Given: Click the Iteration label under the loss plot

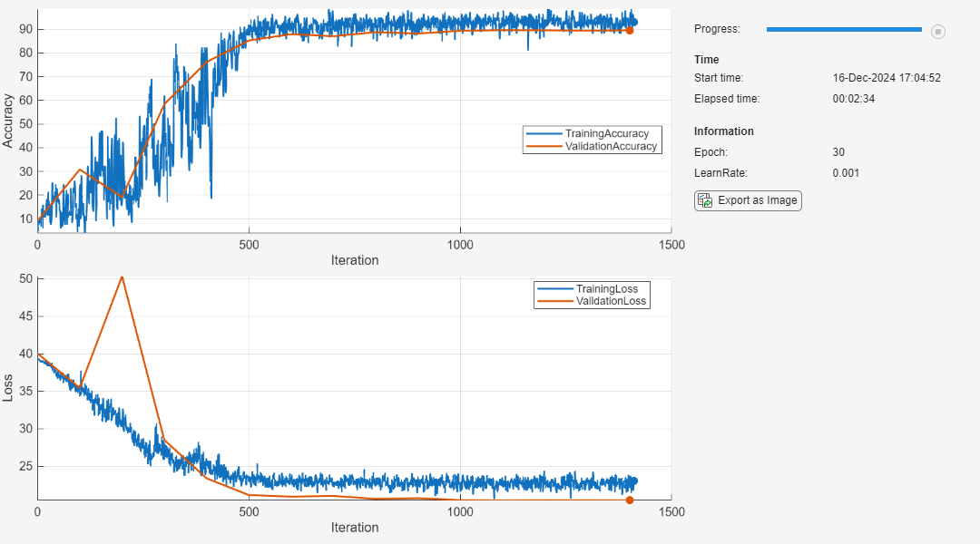Looking at the screenshot, I should 354,527.
